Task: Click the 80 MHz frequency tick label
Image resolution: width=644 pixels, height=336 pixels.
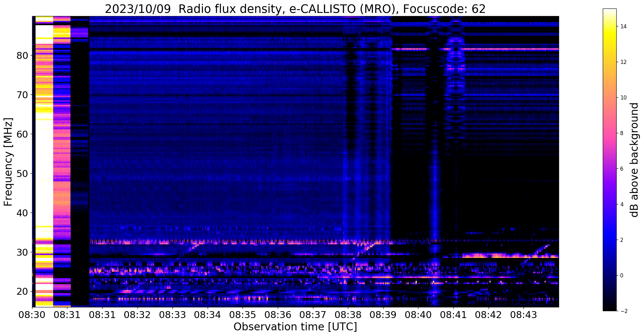Action: [x=23, y=55]
